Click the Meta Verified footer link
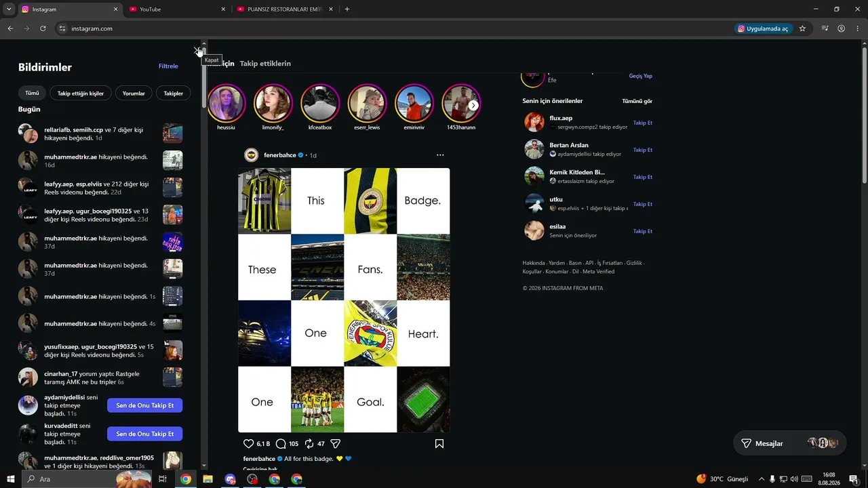Viewport: 868px width, 488px height. tap(598, 272)
